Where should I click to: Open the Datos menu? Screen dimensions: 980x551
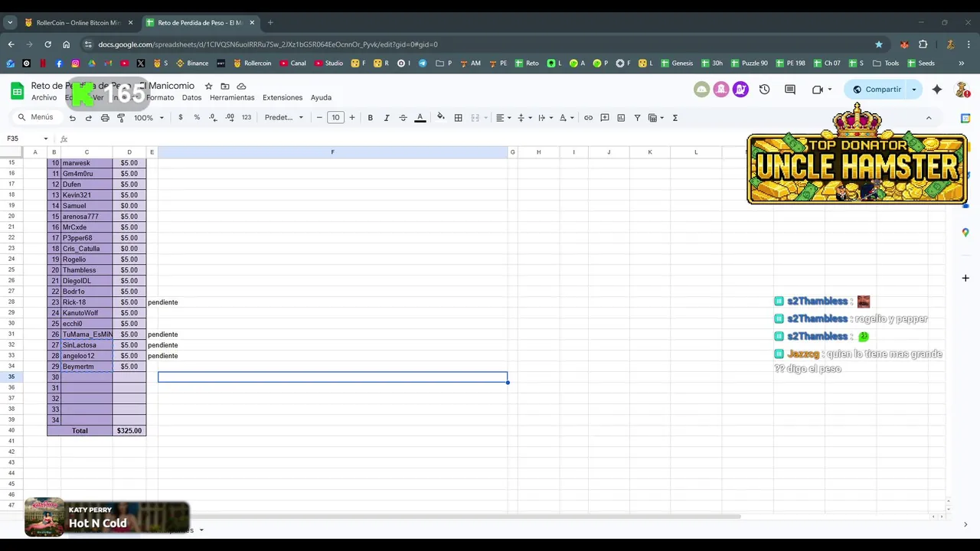click(x=191, y=98)
